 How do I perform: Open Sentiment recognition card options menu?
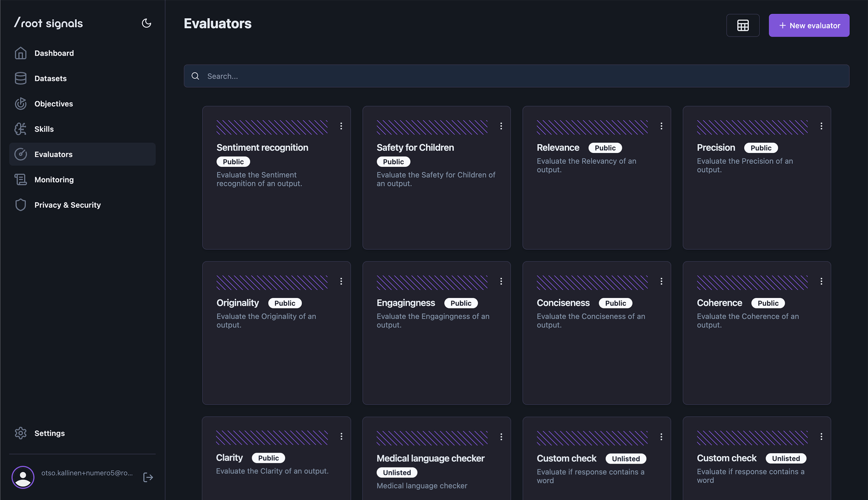click(x=341, y=126)
